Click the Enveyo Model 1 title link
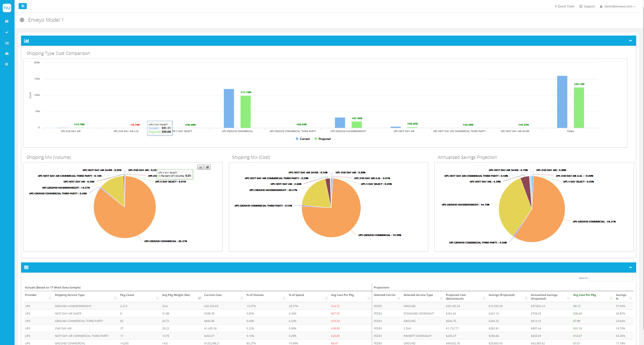 pos(46,20)
